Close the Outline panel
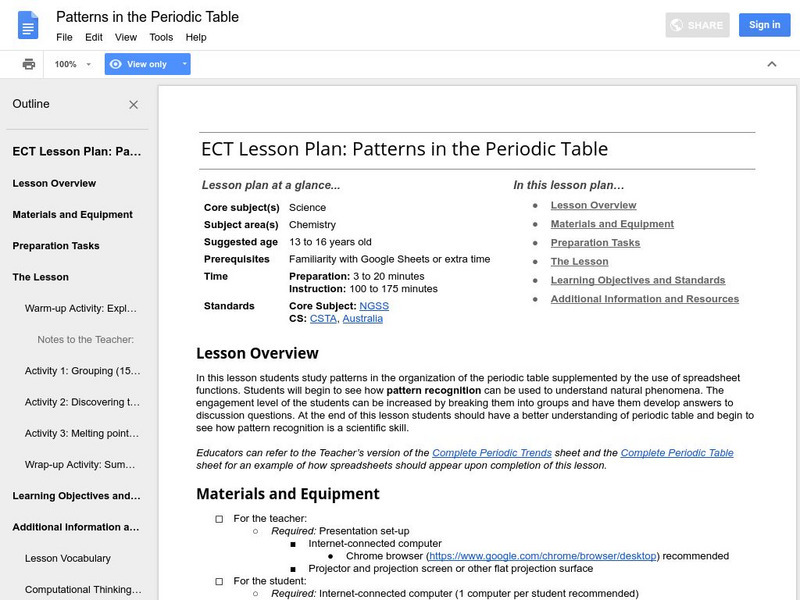The width and height of the screenshot is (800, 600). click(134, 104)
